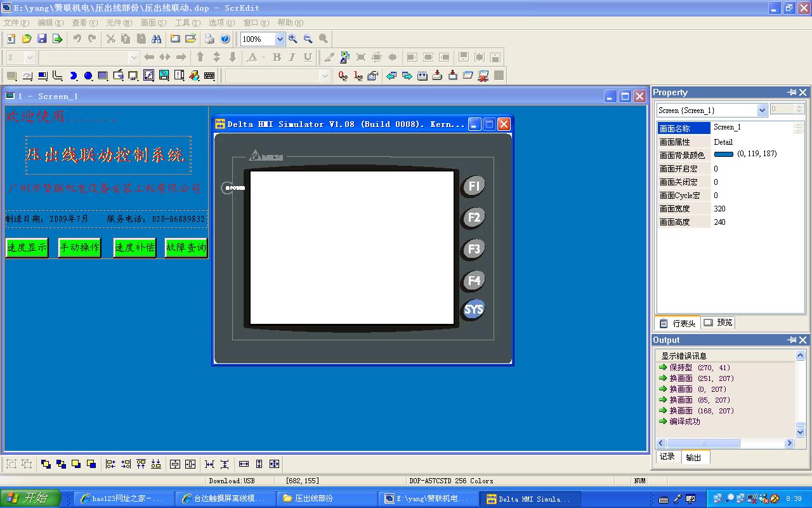Click the binoculars Find icon
The height and width of the screenshot is (508, 812).
click(156, 39)
